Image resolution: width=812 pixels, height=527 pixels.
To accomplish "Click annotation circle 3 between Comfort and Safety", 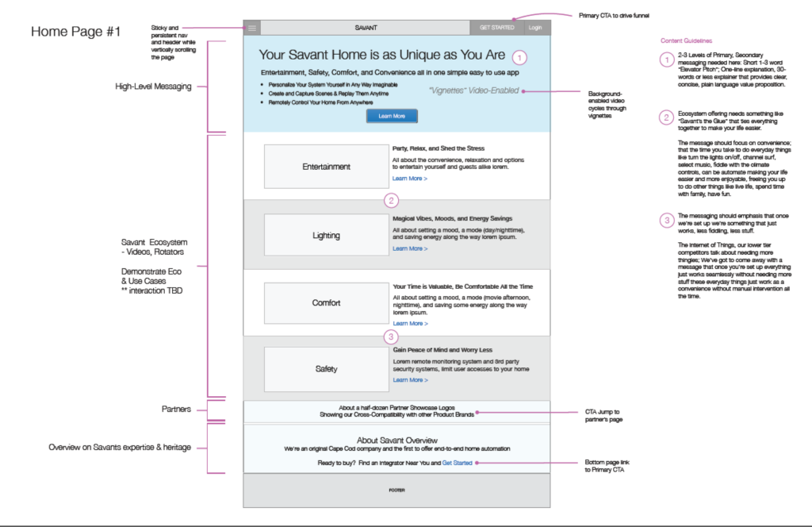I will coord(390,337).
